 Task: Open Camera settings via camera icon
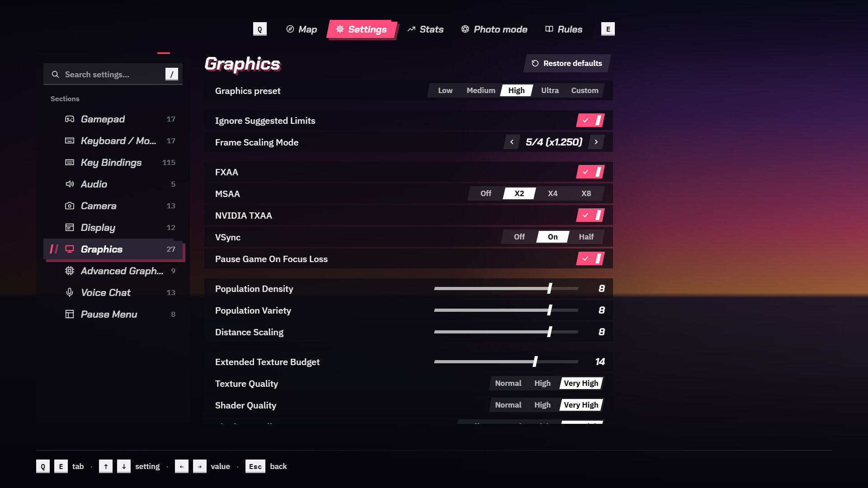[69, 206]
